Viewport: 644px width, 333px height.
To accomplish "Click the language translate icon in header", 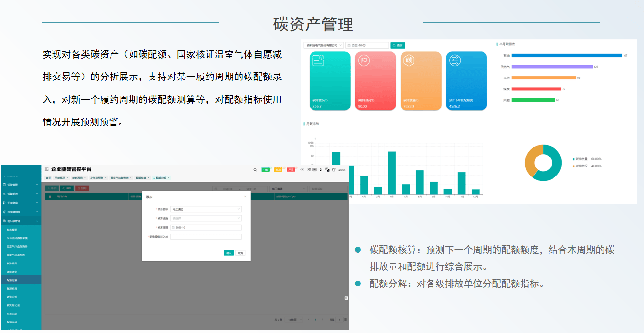I will (x=327, y=170).
